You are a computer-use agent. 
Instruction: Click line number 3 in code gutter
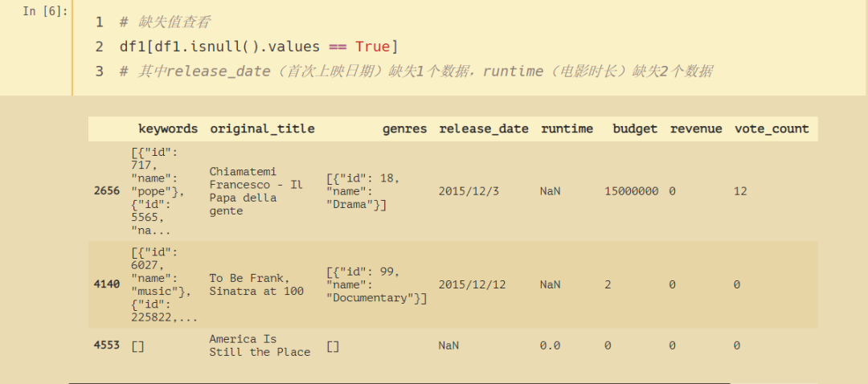coord(99,71)
